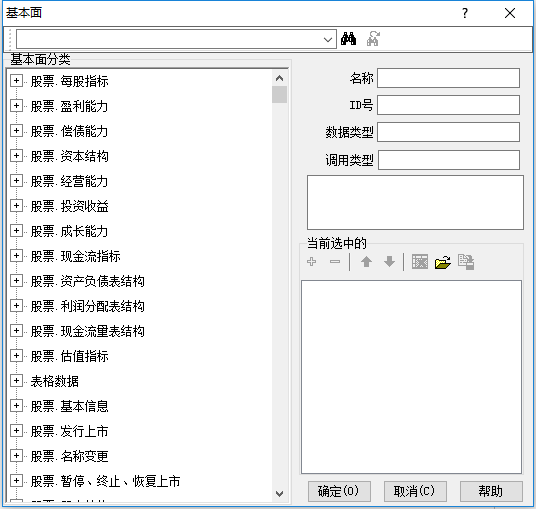Image resolution: width=536 pixels, height=509 pixels.
Task: Expand the 股票.盈利能力 tree node
Action: (16, 106)
